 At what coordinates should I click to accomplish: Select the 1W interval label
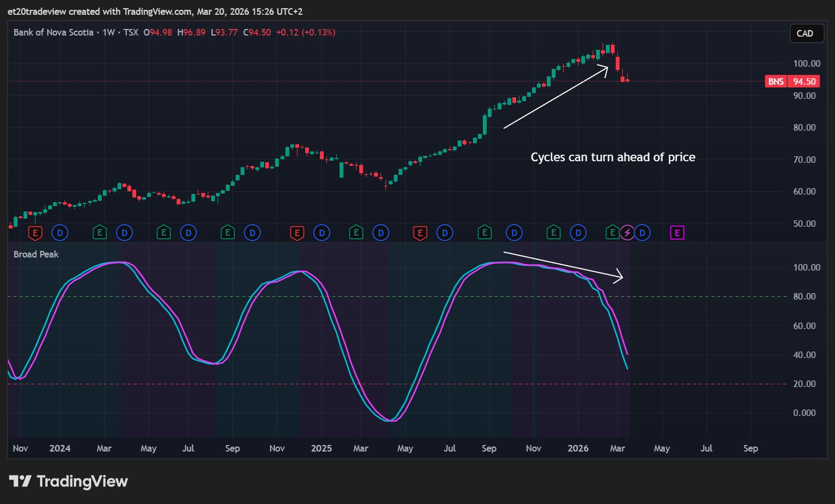(x=109, y=32)
